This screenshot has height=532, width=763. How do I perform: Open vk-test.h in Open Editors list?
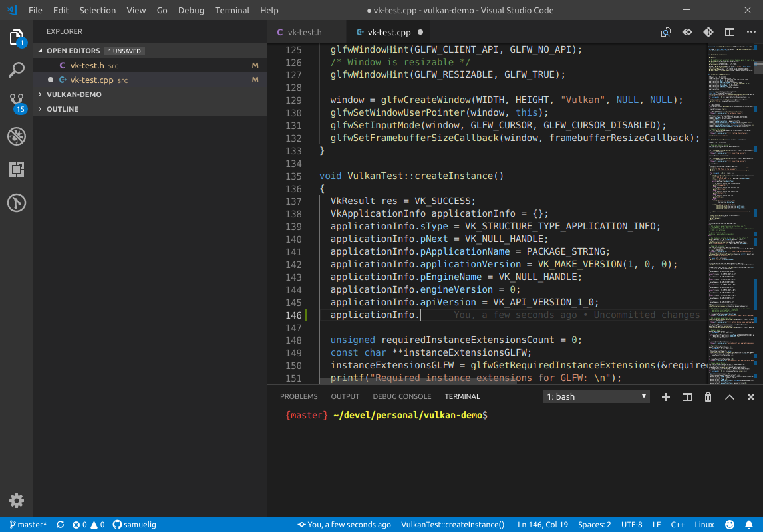150,65
